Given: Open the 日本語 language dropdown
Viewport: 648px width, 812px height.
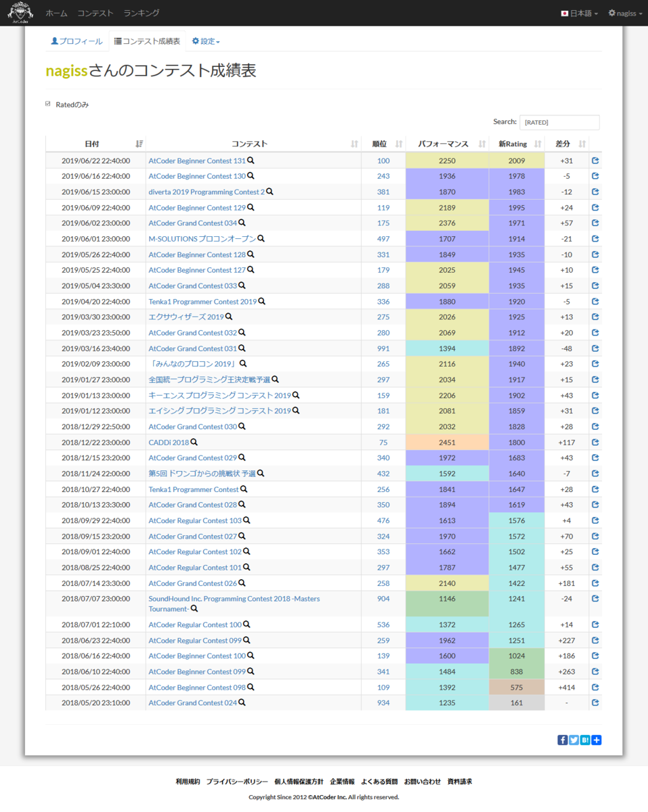Looking at the screenshot, I should (x=580, y=13).
